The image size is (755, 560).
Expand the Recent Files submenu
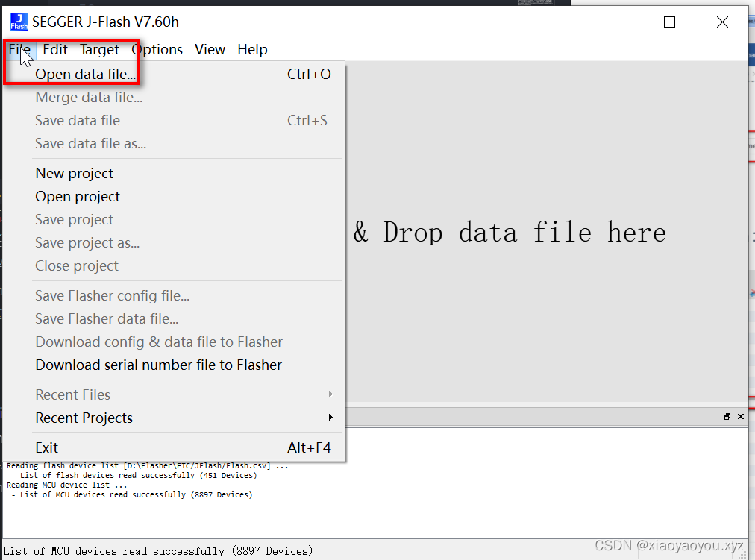(x=72, y=394)
